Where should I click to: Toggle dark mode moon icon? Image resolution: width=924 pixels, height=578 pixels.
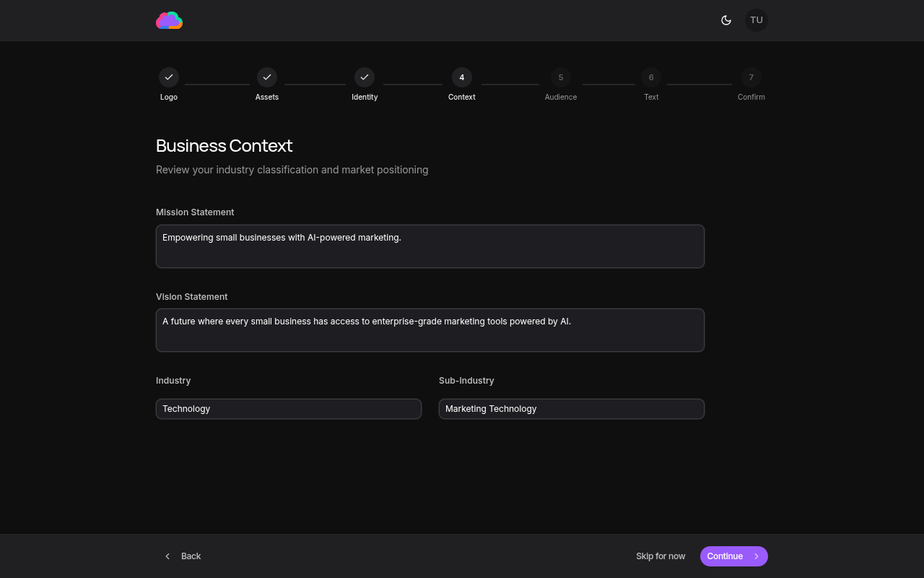726,20
